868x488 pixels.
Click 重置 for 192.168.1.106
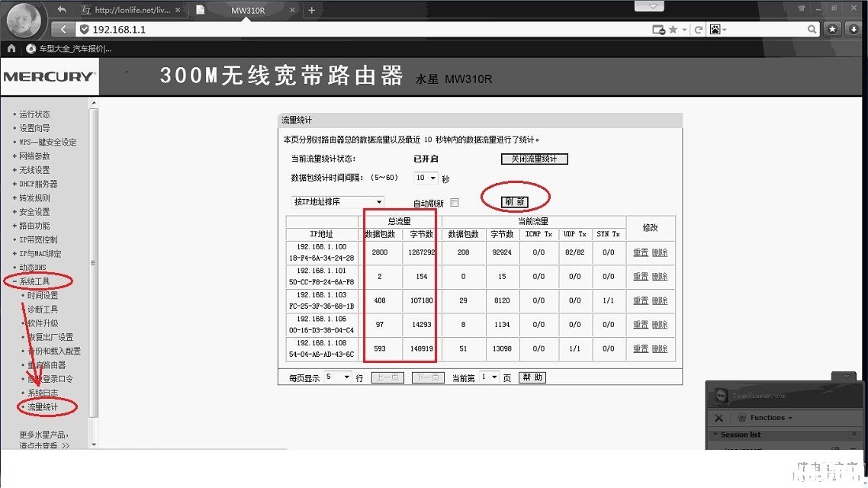[641, 325]
